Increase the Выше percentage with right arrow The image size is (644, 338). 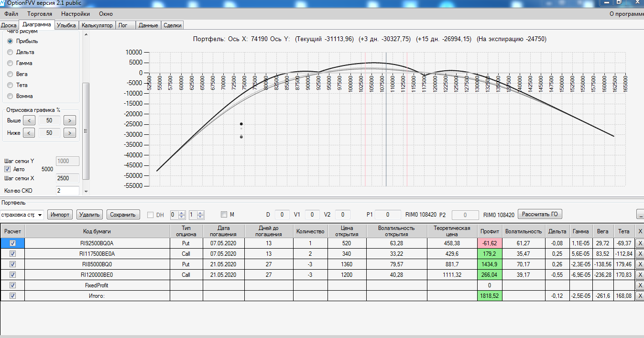pyautogui.click(x=70, y=120)
